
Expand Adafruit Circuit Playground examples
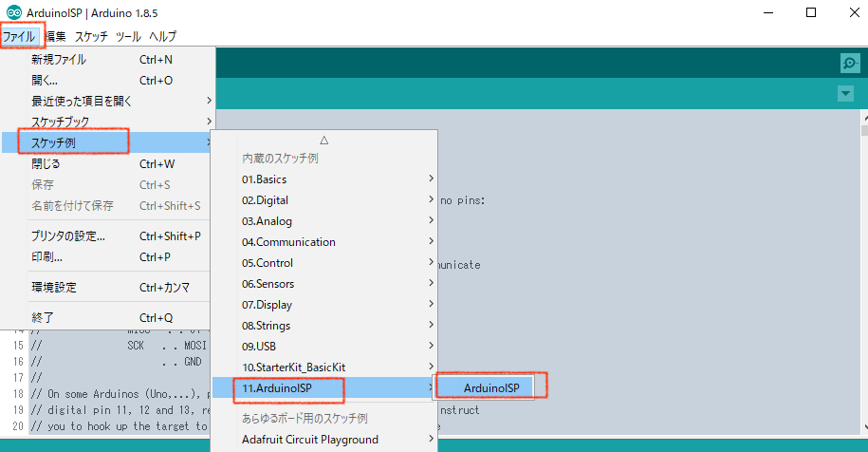[324, 440]
